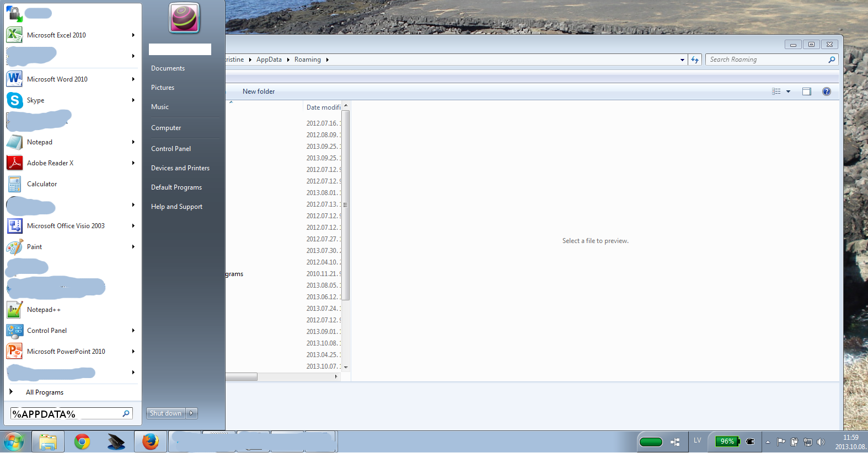Click the Explorer help icon
The image size is (868, 453).
pyautogui.click(x=826, y=91)
